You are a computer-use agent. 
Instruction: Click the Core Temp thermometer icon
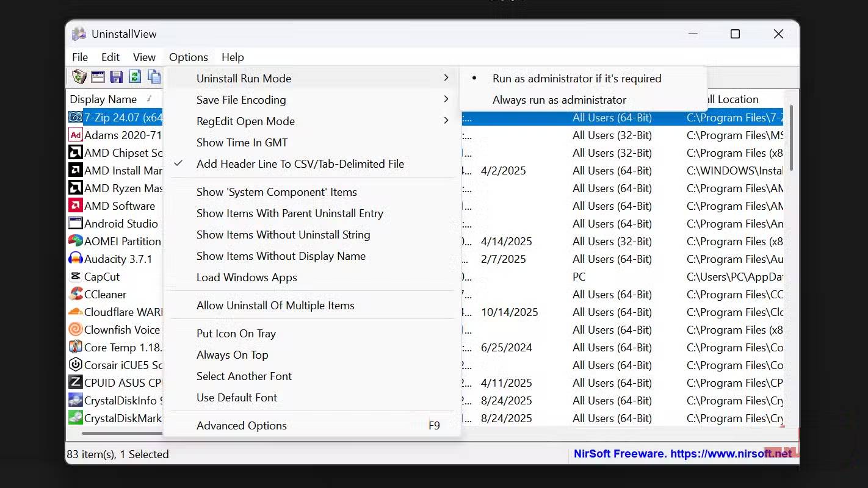coord(76,347)
